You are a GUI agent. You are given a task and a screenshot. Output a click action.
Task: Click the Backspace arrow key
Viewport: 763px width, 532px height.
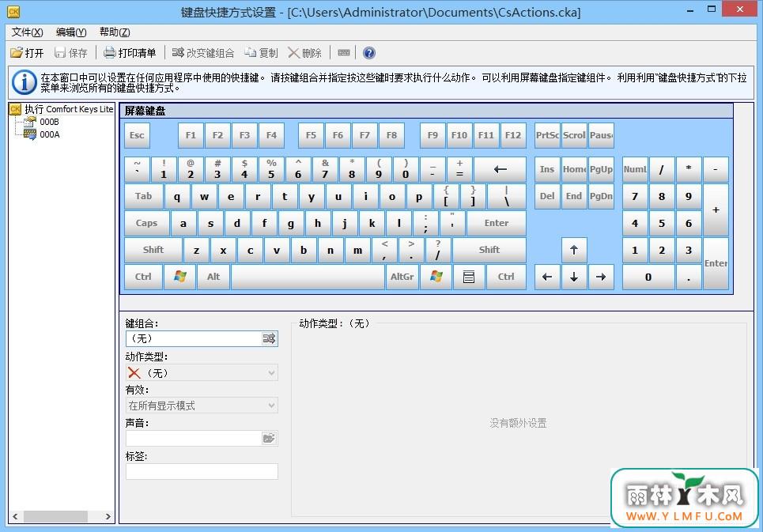coord(500,169)
